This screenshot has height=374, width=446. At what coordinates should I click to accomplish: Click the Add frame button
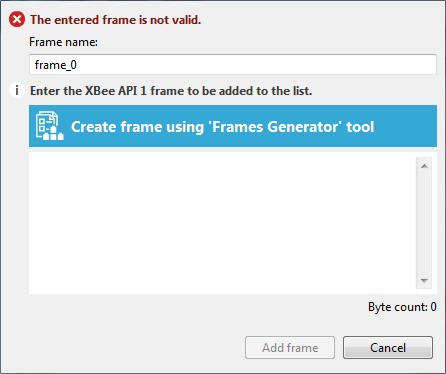(290, 347)
